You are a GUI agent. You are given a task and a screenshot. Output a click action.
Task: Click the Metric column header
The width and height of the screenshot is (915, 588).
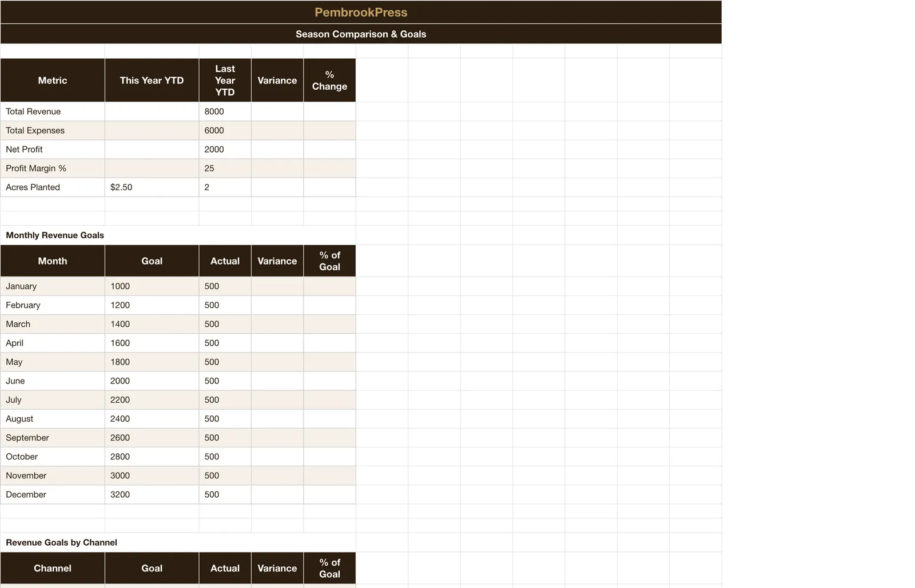click(x=53, y=81)
